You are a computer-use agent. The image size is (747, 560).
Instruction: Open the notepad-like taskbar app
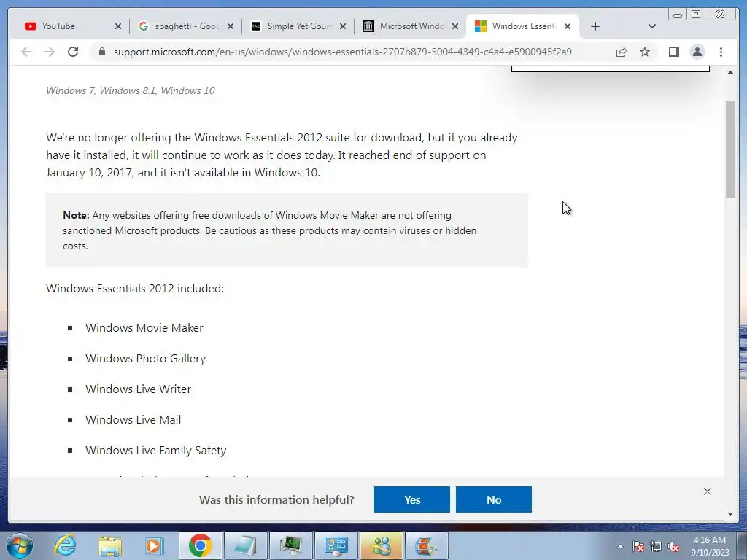(245, 545)
